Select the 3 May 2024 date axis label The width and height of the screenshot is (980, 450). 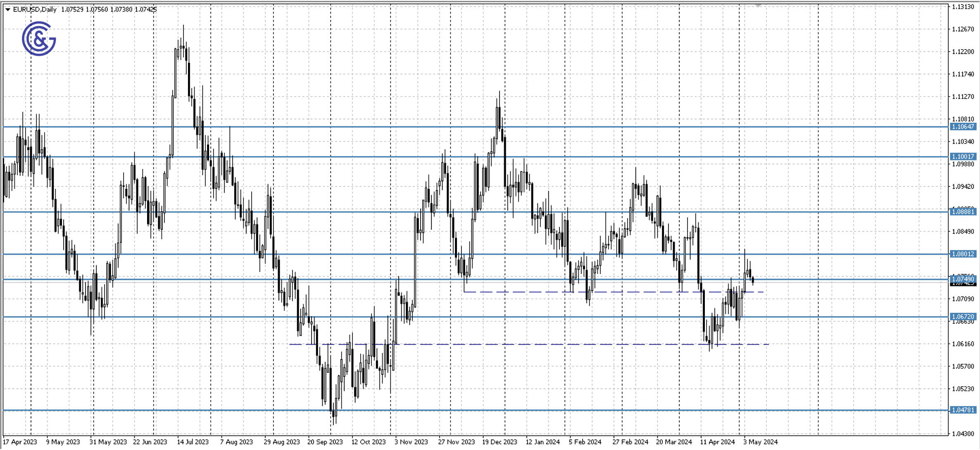pos(760,441)
